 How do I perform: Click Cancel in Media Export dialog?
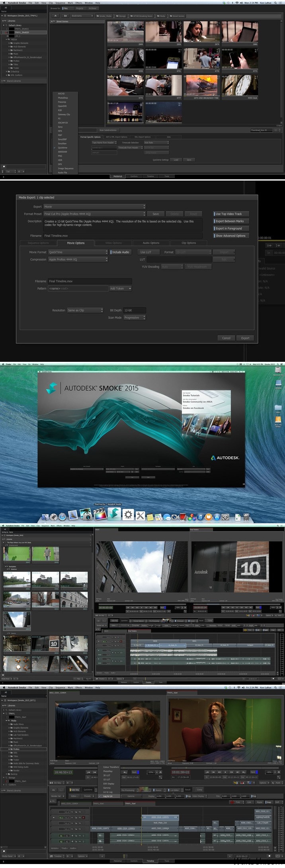coord(226,338)
